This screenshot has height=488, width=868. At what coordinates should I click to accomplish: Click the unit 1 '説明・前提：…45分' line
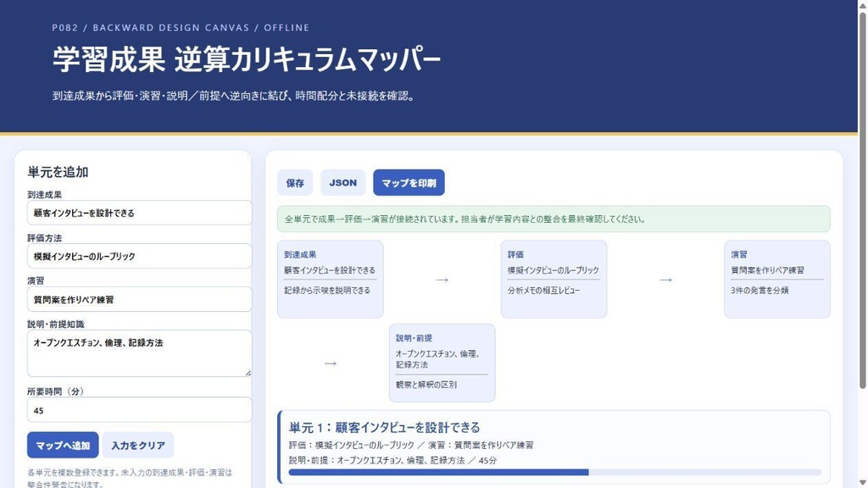(x=392, y=460)
